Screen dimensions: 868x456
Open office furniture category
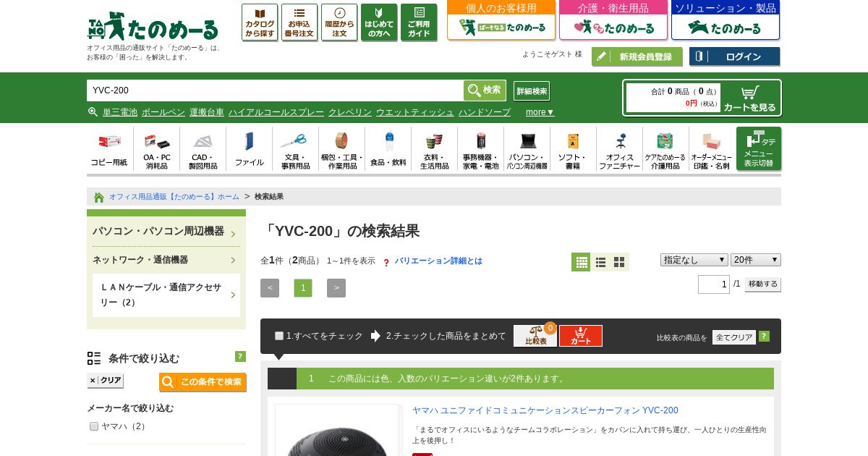tap(619, 149)
